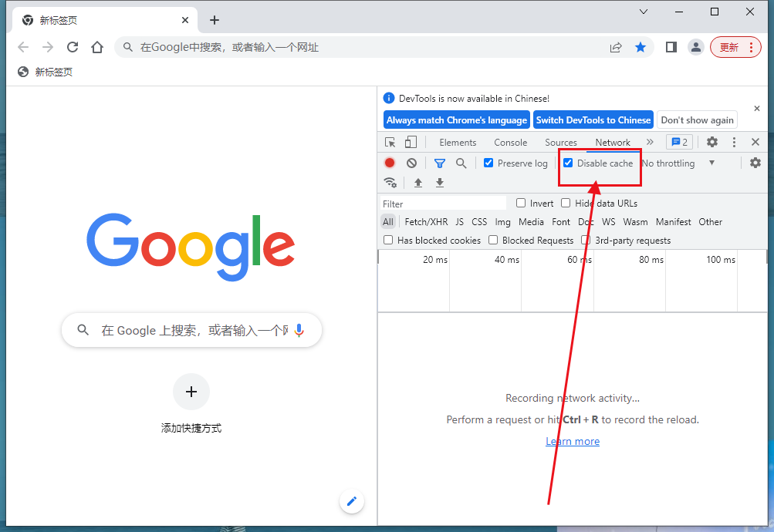The width and height of the screenshot is (774, 532).
Task: Switch to the Elements tab
Action: (458, 143)
